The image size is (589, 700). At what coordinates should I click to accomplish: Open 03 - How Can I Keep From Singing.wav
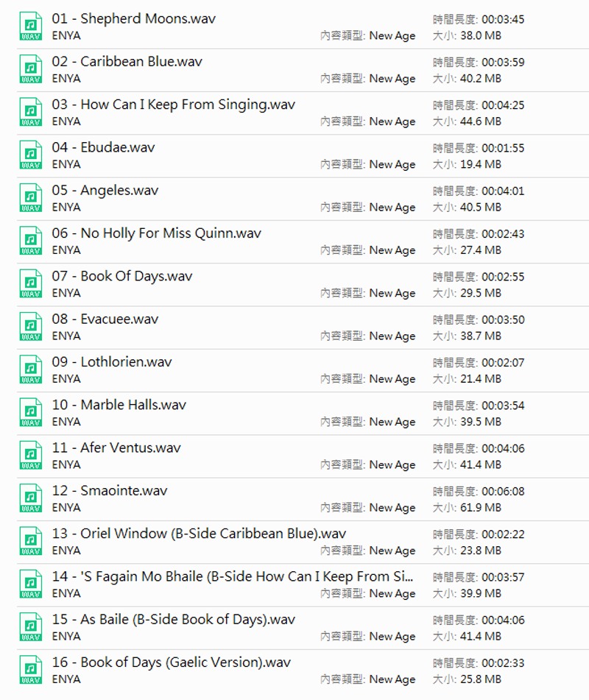[x=173, y=105]
